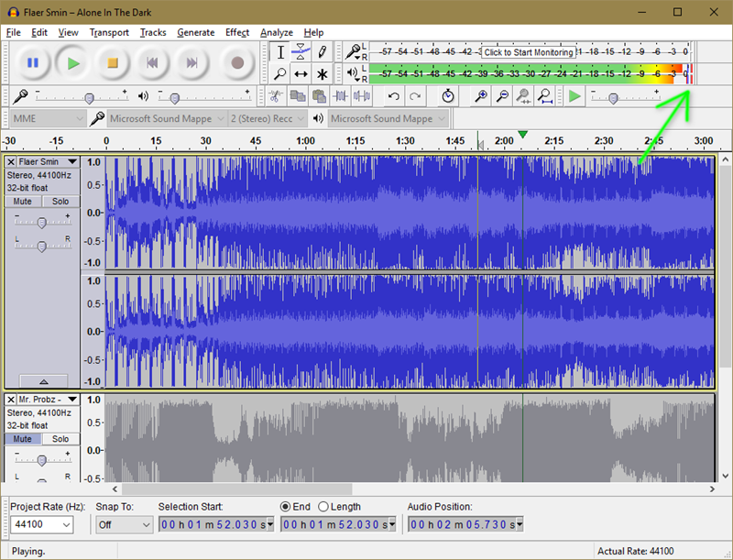Select the Multi-tool asterisk icon

click(x=323, y=73)
